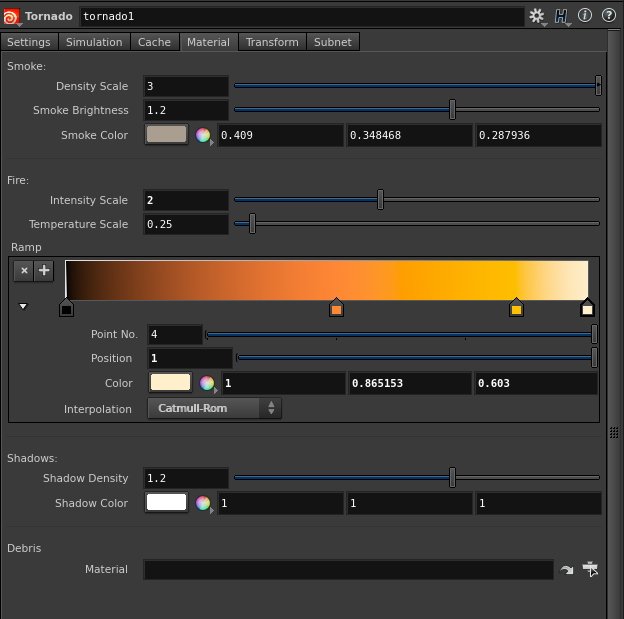Click the node name field tornado1
624x619 pixels.
(302, 17)
